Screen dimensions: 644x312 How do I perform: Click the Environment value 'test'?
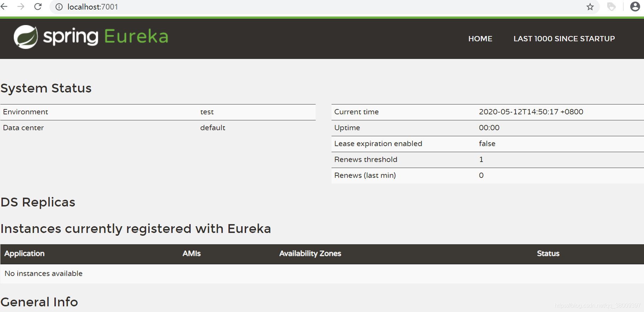[207, 112]
